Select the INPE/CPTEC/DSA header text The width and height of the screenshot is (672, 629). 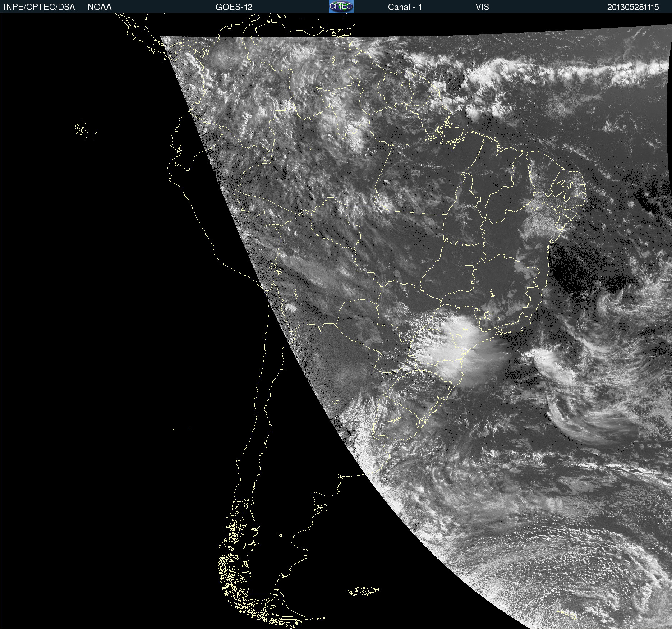coord(39,7)
